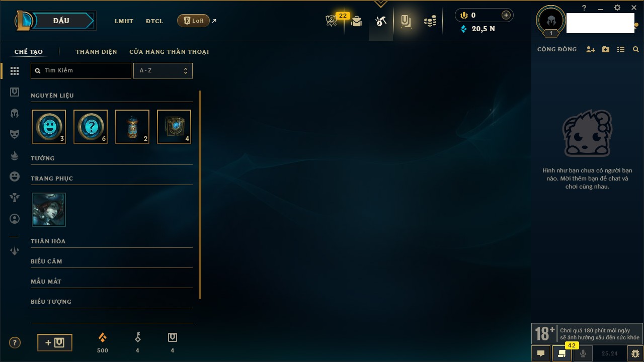Switch to the THÁNH ĐIỆN tab
The width and height of the screenshot is (644, 362).
pyautogui.click(x=96, y=52)
